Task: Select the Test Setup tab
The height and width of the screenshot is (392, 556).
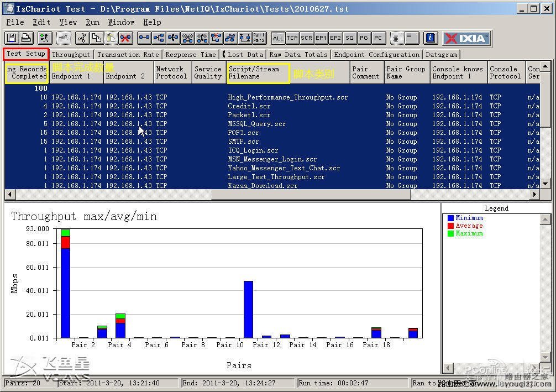Action: pyautogui.click(x=26, y=54)
